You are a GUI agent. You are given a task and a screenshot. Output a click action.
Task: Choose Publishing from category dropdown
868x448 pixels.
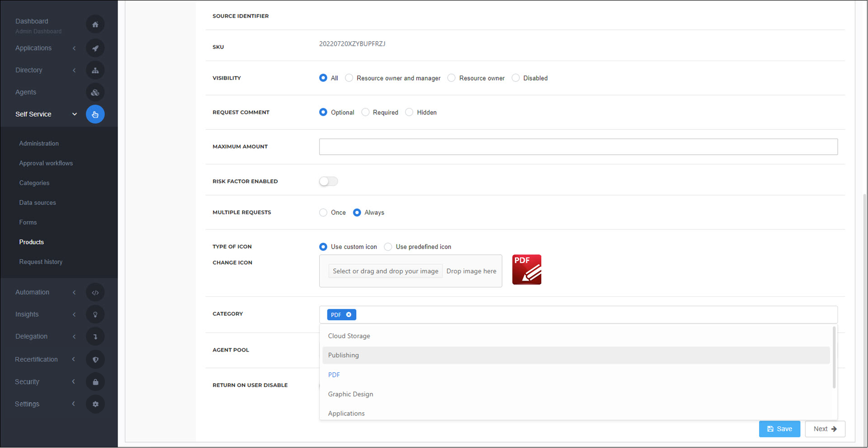pos(344,355)
